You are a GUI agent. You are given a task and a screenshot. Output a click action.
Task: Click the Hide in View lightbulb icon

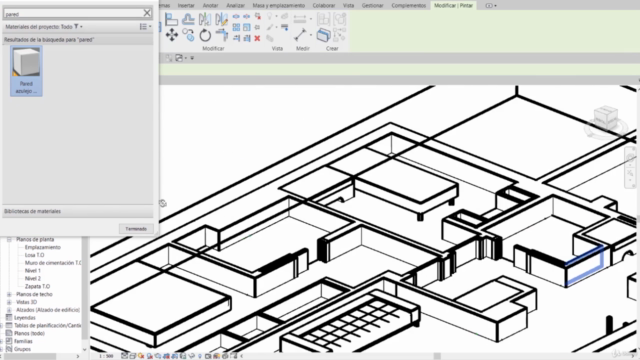pyautogui.click(x=269, y=16)
